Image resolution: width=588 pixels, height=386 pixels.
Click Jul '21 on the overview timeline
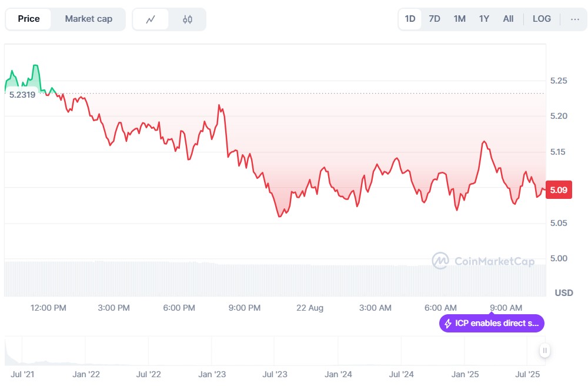[x=21, y=374]
